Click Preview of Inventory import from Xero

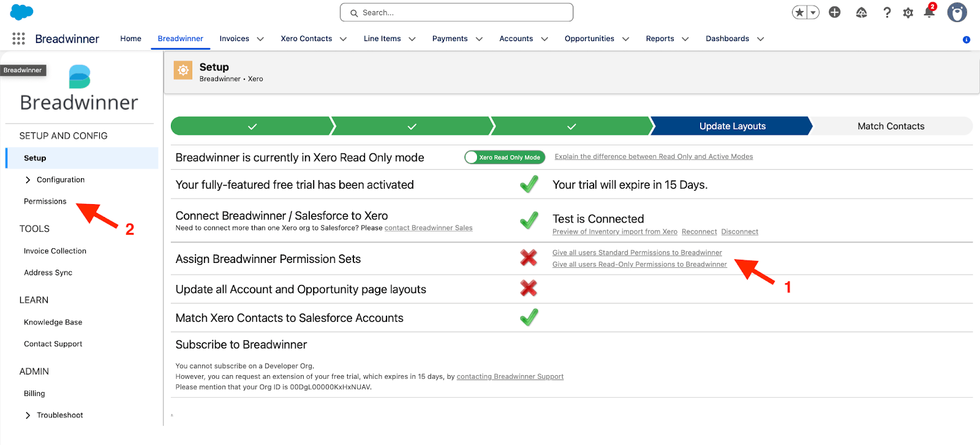tap(615, 232)
